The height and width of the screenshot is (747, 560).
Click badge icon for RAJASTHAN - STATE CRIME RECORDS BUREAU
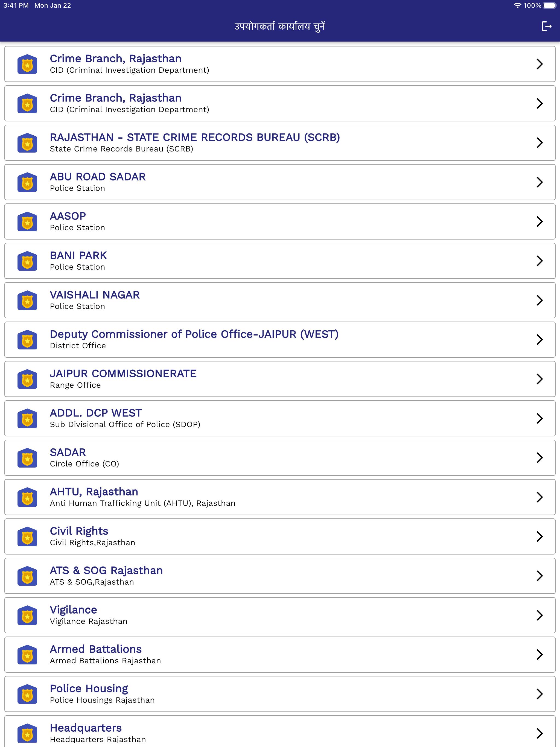coord(27,143)
